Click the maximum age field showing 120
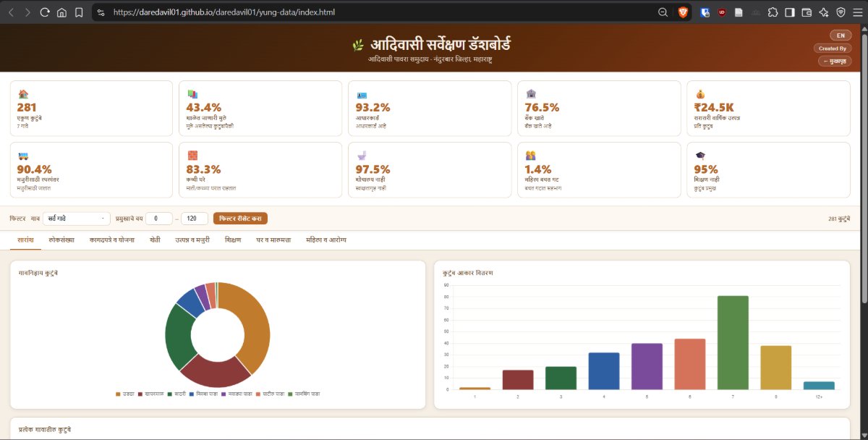This screenshot has height=440, width=868. pos(194,219)
